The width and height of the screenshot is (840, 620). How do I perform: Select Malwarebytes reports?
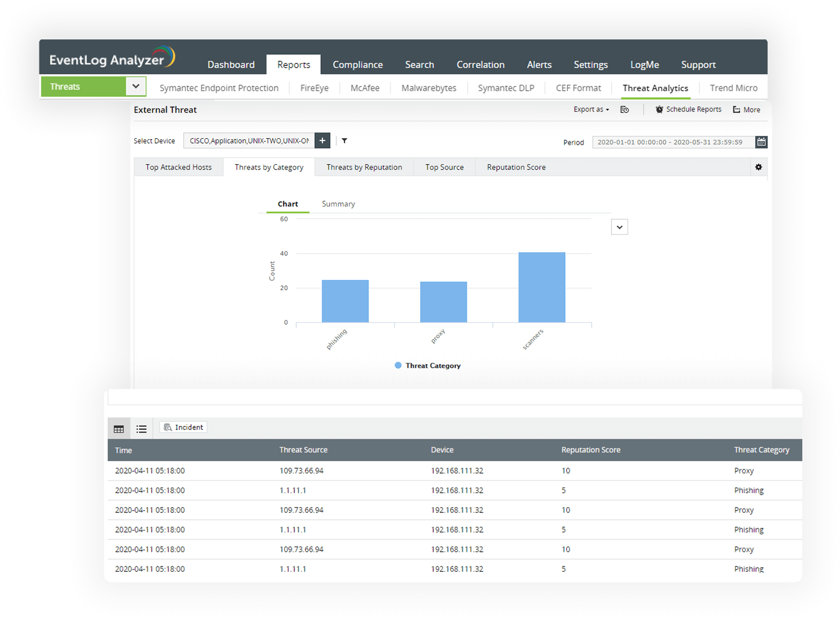(x=429, y=88)
